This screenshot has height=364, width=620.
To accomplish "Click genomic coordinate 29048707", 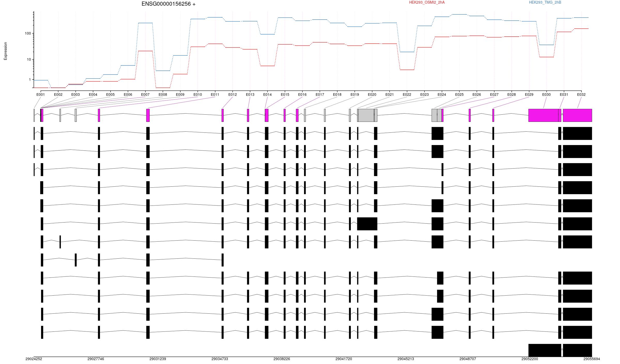I will click(x=468, y=359).
